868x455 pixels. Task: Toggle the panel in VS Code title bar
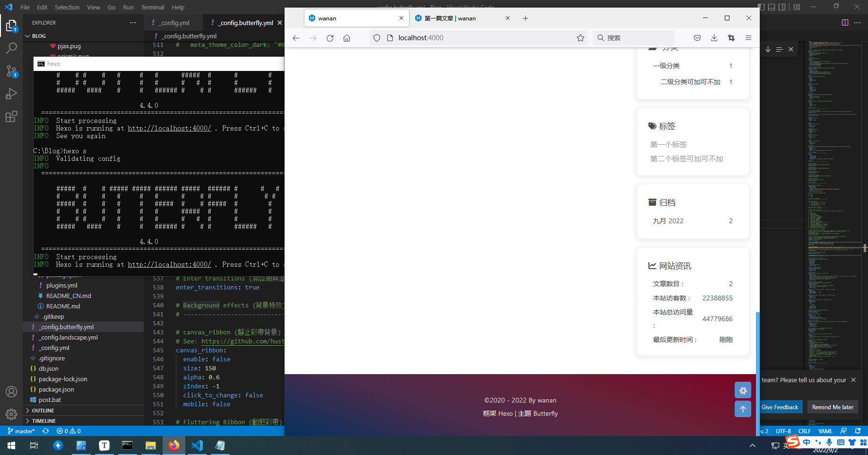pos(772,7)
